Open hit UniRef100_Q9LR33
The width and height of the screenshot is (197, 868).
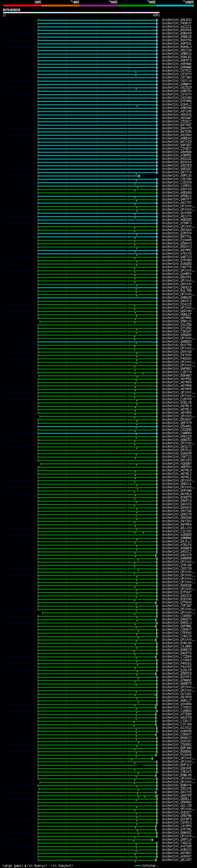point(176,20)
